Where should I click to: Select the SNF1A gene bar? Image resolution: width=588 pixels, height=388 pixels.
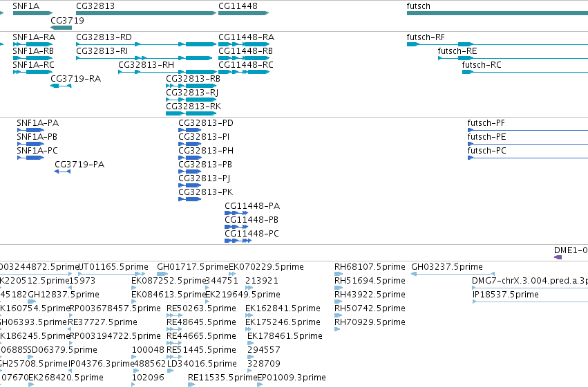(x=32, y=13)
